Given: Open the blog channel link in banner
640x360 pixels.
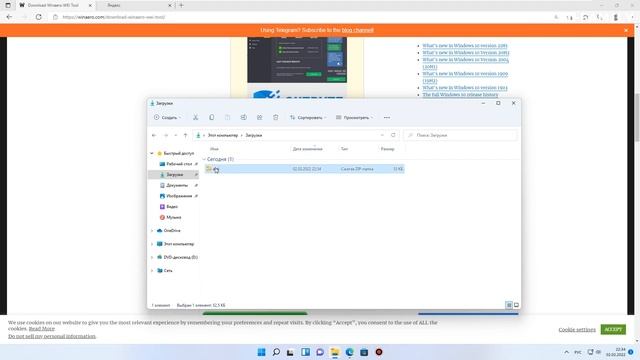Looking at the screenshot, I should click(x=358, y=30).
